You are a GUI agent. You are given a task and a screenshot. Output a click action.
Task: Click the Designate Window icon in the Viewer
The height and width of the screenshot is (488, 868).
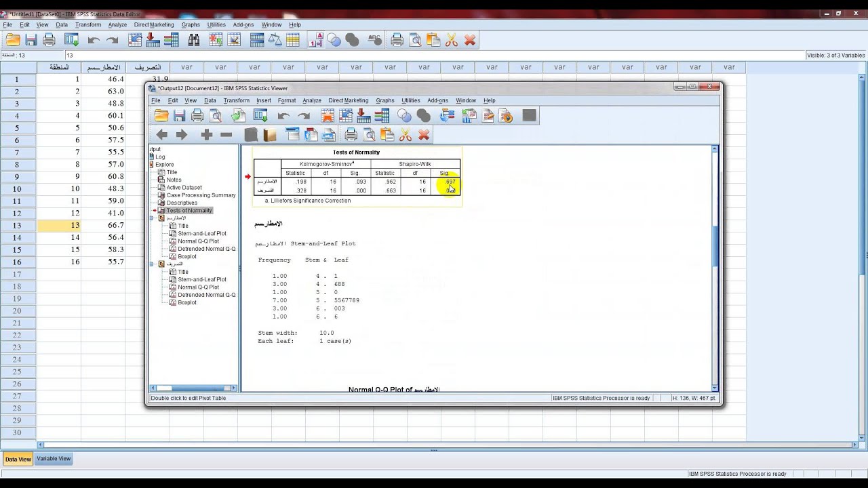pyautogui.click(x=530, y=116)
